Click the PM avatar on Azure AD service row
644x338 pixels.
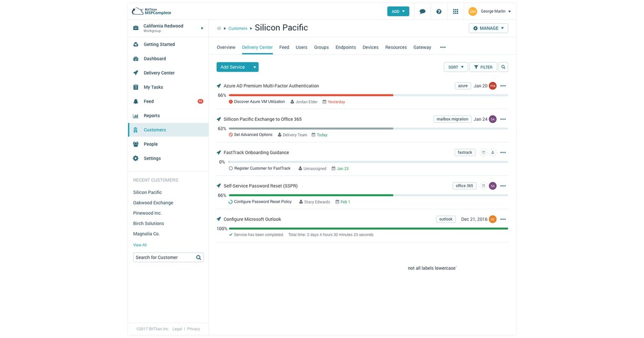tap(491, 84)
